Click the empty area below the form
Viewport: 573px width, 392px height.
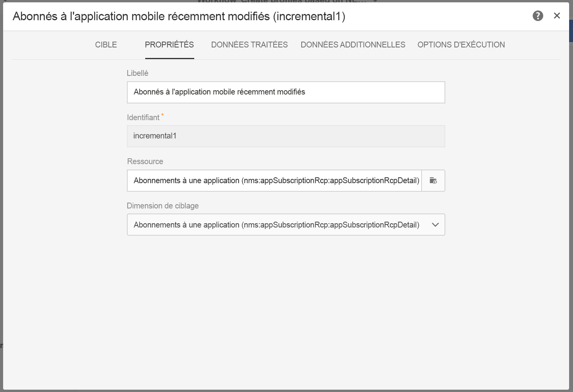pos(286,311)
